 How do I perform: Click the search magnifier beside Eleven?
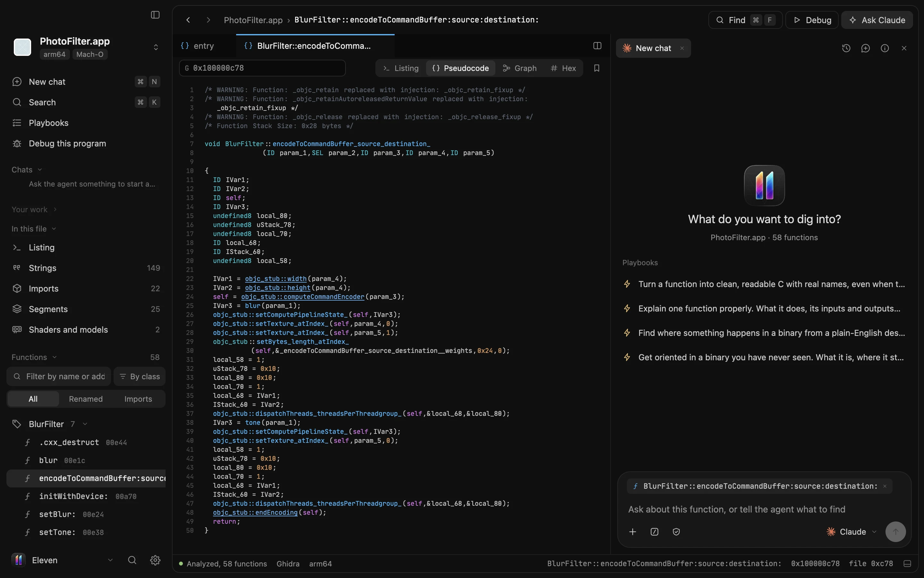click(x=132, y=560)
